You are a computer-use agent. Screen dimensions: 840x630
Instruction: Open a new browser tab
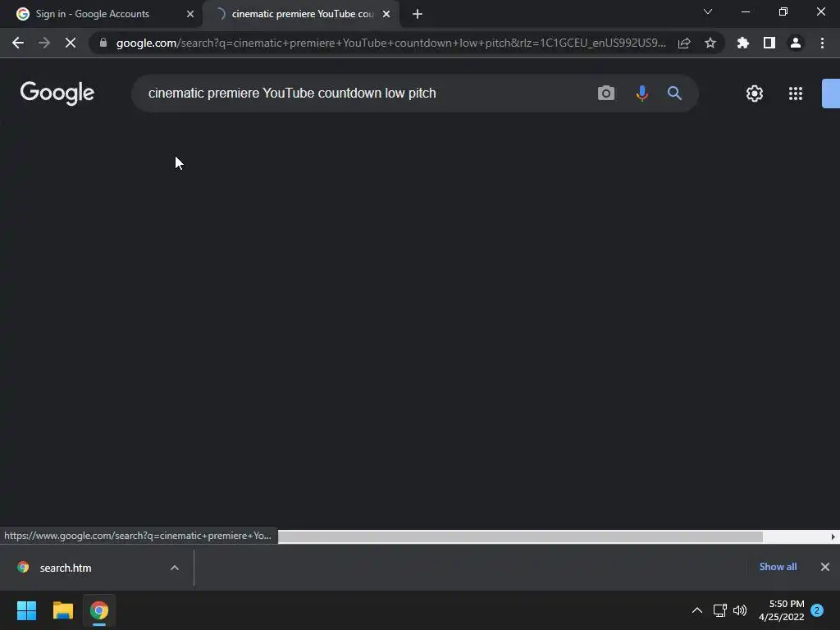click(418, 14)
